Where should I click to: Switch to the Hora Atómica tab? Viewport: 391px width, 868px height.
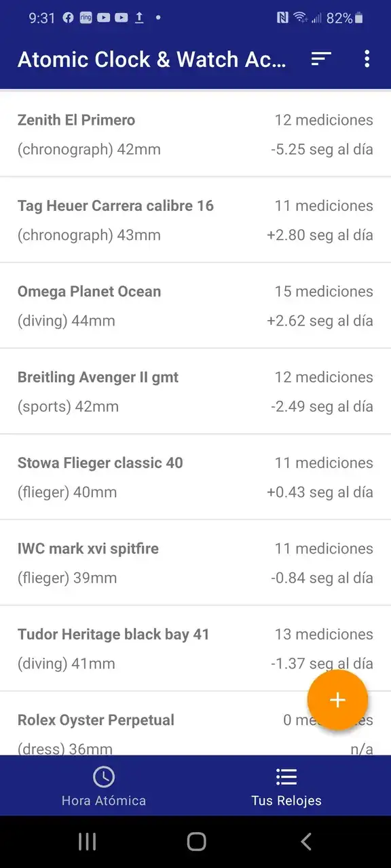pos(104,786)
